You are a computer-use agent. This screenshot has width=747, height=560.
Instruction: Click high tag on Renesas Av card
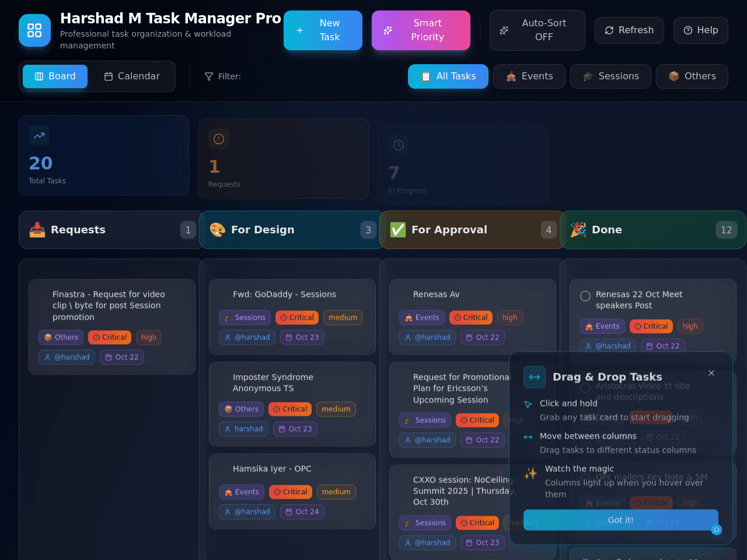click(510, 317)
